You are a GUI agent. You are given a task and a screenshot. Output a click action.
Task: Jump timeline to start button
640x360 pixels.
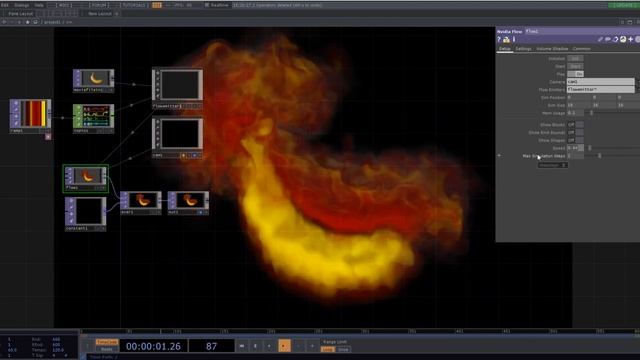pos(242,346)
